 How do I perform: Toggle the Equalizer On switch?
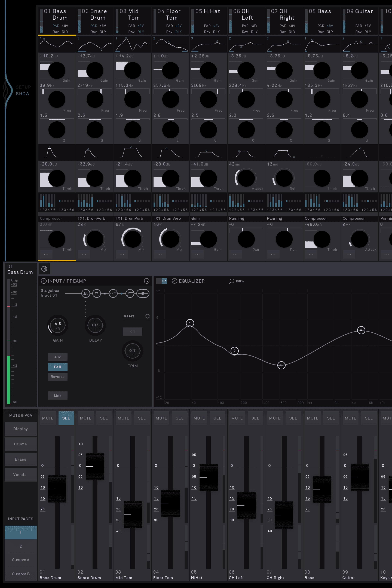coord(162,281)
